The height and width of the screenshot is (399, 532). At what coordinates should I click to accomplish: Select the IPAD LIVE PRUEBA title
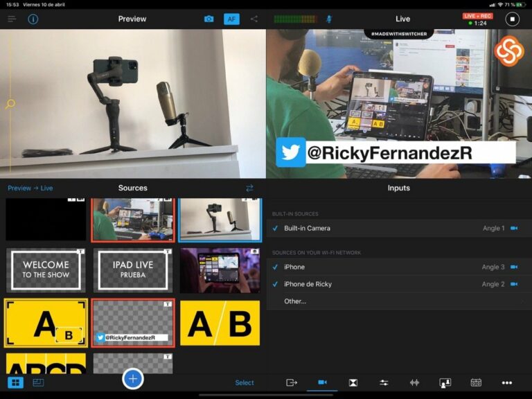tap(133, 270)
